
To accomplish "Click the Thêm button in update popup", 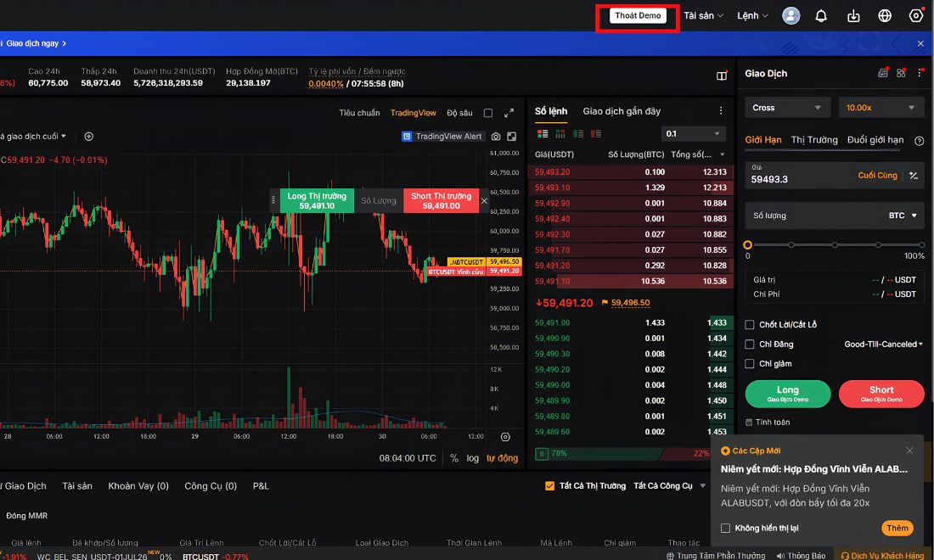I will click(x=897, y=528).
